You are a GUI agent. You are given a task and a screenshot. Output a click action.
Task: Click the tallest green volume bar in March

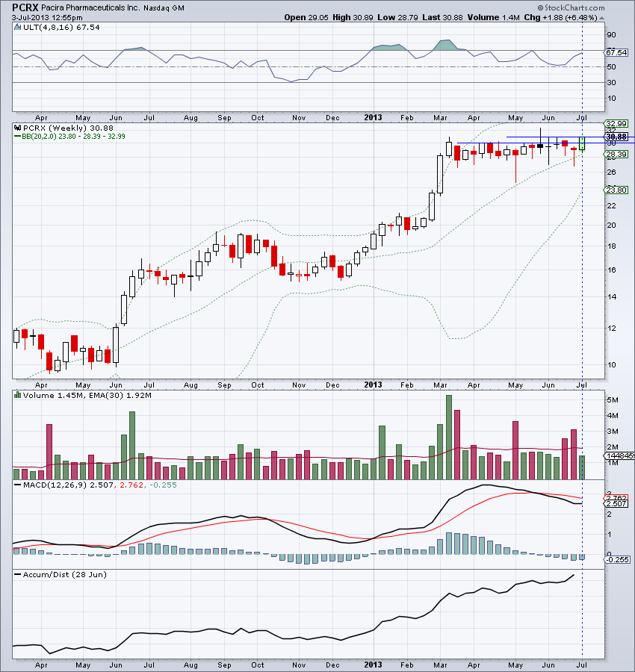449,438
